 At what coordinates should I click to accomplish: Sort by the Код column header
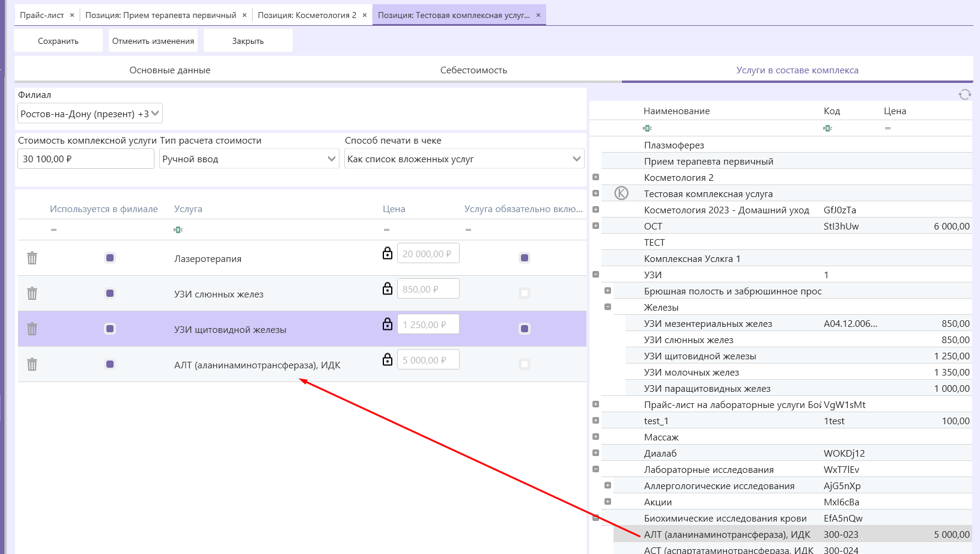click(x=832, y=111)
